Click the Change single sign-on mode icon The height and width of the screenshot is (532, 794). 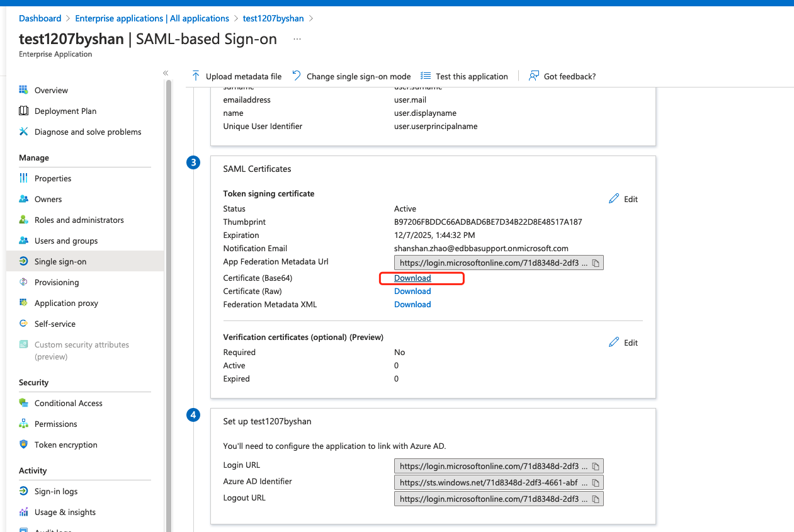pos(297,76)
